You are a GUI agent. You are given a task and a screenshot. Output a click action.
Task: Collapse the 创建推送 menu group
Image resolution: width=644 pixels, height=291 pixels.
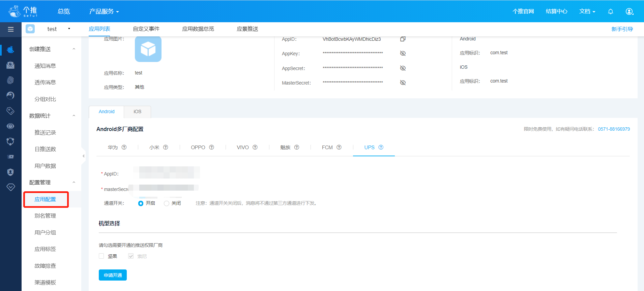74,49
